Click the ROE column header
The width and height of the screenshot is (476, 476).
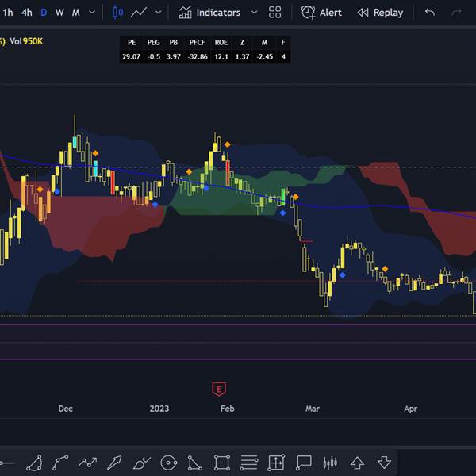coord(221,43)
